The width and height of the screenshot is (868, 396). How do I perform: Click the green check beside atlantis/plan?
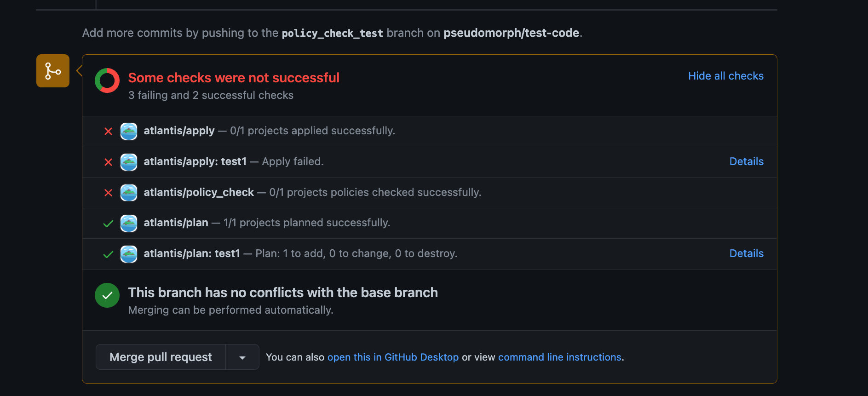pyautogui.click(x=108, y=223)
